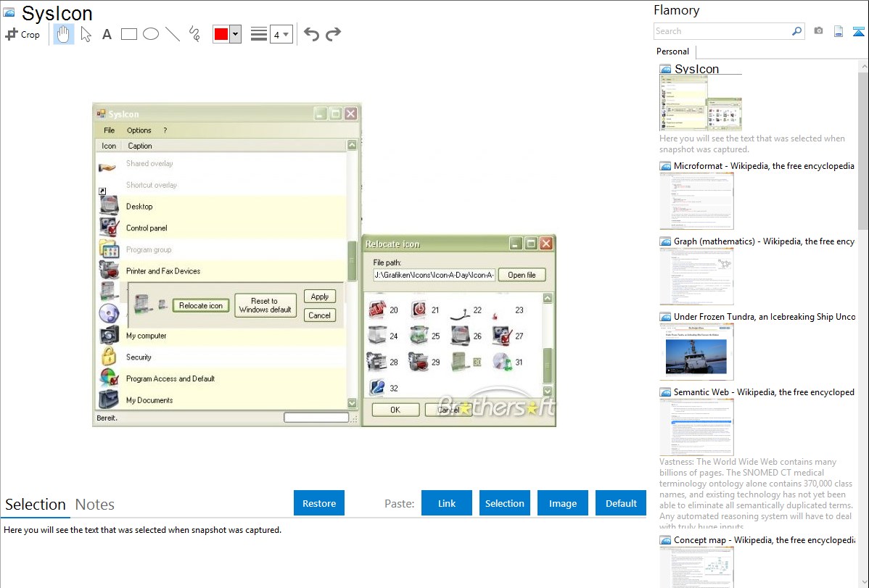This screenshot has height=588, width=869.
Task: Click the My Documents briefcase icon
Action: tap(110, 399)
